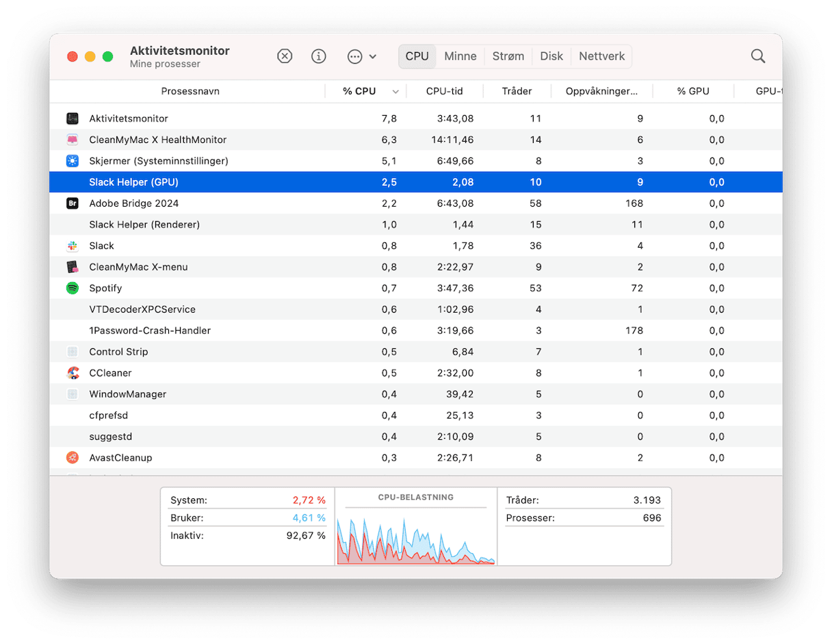Open the Nettverk tab
The width and height of the screenshot is (832, 644).
tap(602, 56)
